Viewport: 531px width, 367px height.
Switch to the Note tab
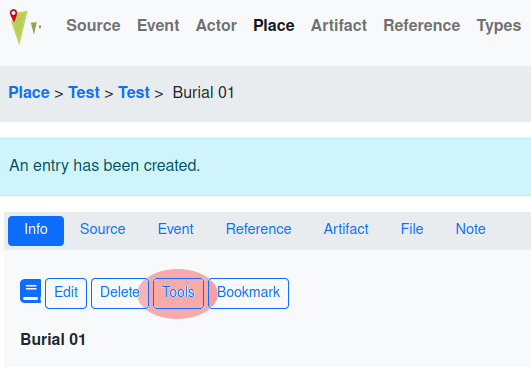pos(471,229)
